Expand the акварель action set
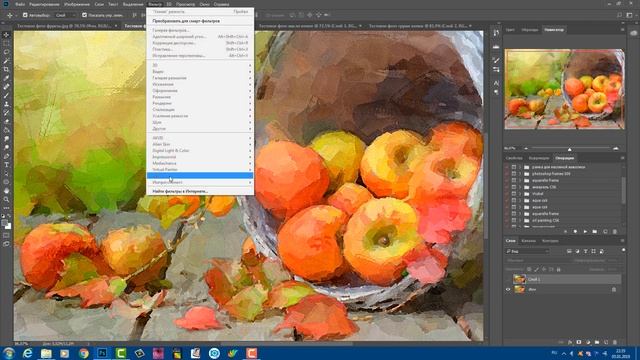 point(520,187)
